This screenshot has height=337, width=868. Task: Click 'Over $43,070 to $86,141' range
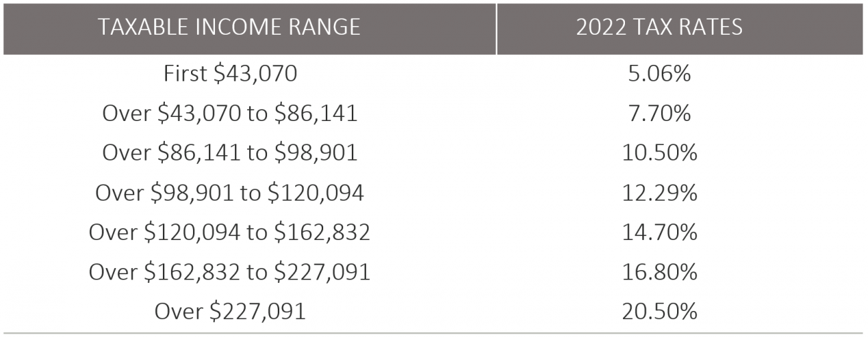pyautogui.click(x=230, y=114)
